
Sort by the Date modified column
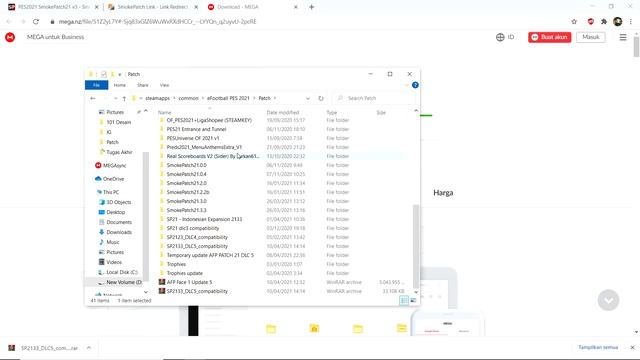[x=283, y=113]
